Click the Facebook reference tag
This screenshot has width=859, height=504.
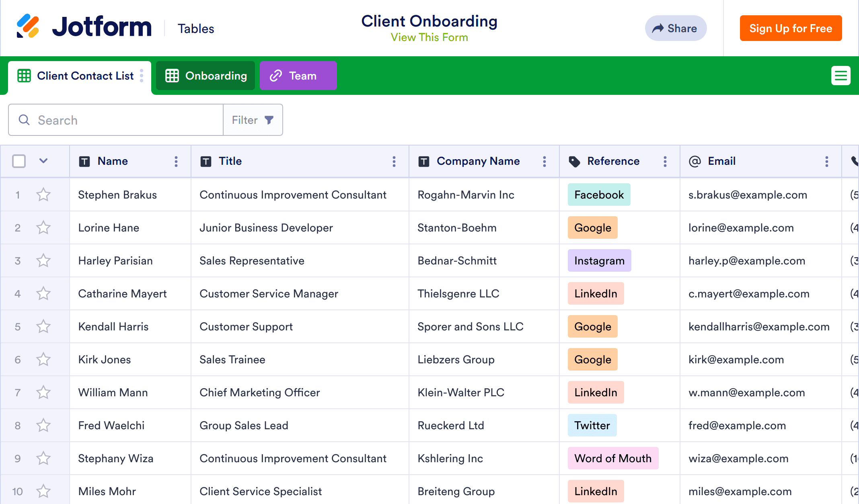tap(598, 195)
